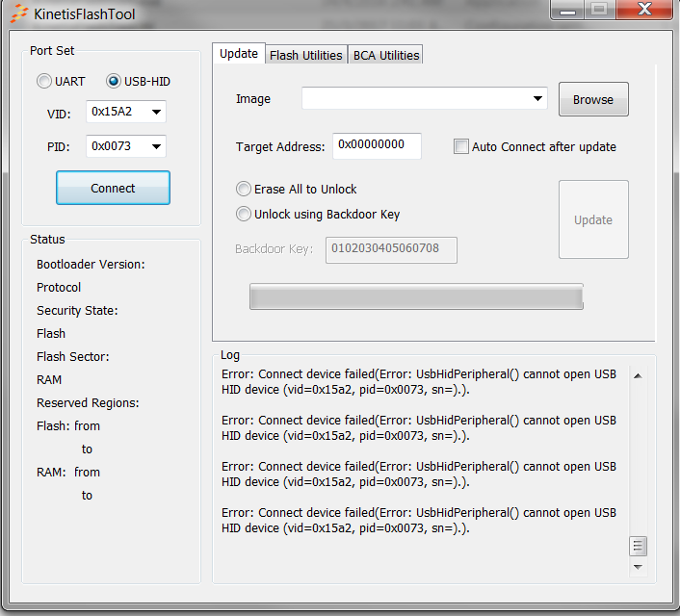The height and width of the screenshot is (616, 680).
Task: Switch to the BCA Utilities tab
Action: point(385,55)
